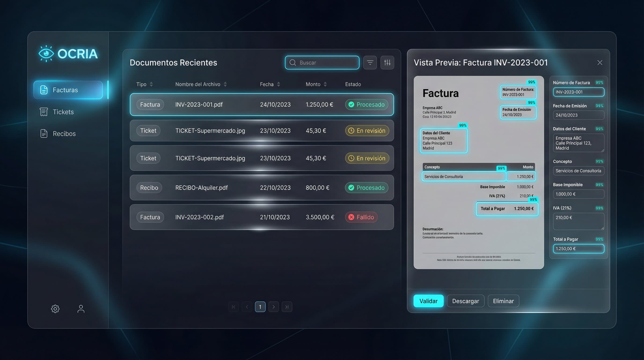Sort documents by Monto
This screenshot has height=360, width=644.
pos(316,84)
